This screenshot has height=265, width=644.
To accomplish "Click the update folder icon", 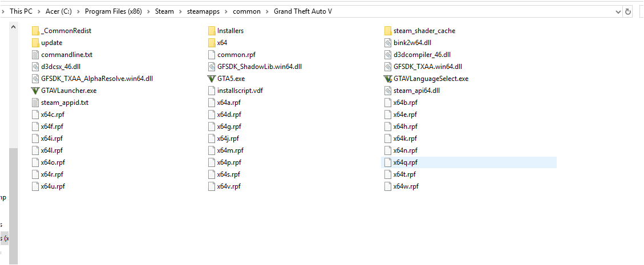I will tap(35, 43).
